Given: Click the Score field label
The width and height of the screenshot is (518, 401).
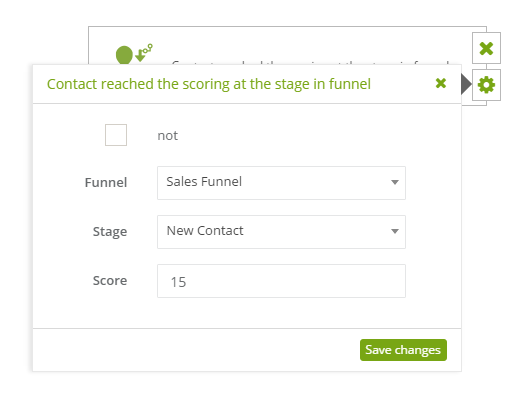Looking at the screenshot, I should point(110,281).
